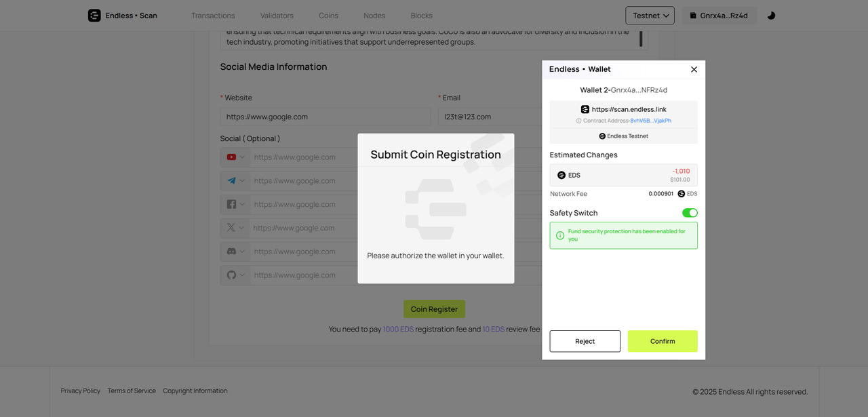Close the Endless Wallet popup
868x417 pixels.
pyautogui.click(x=694, y=69)
